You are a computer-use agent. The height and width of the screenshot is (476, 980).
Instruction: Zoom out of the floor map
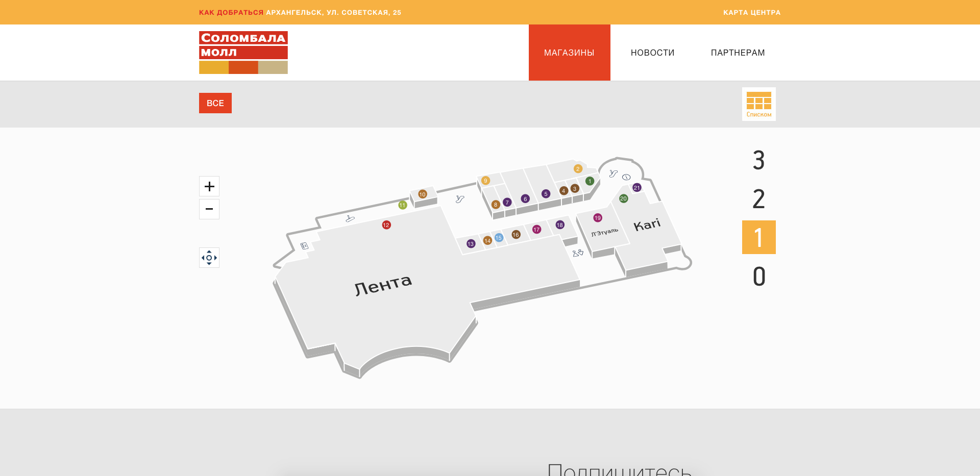209,209
